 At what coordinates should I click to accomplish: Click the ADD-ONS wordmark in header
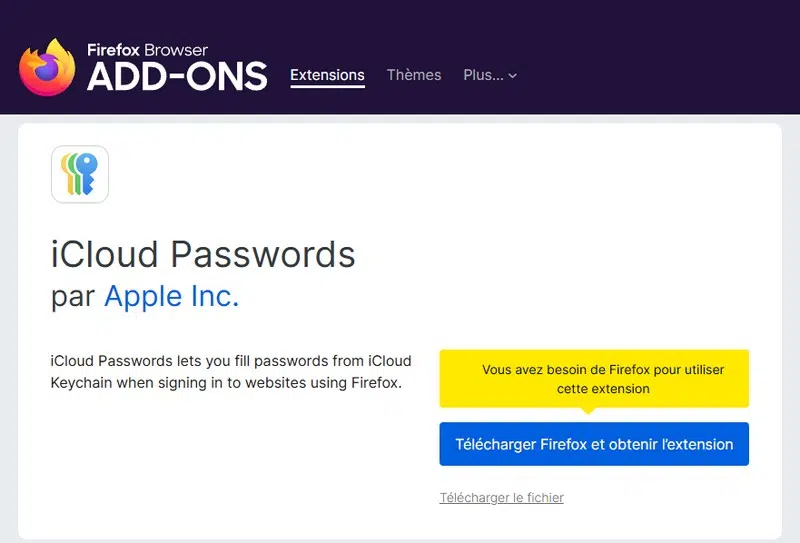[177, 76]
